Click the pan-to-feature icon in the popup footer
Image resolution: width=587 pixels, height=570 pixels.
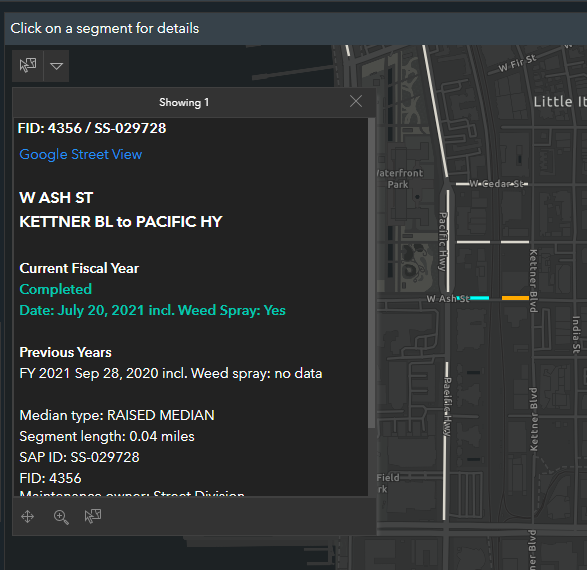27,517
